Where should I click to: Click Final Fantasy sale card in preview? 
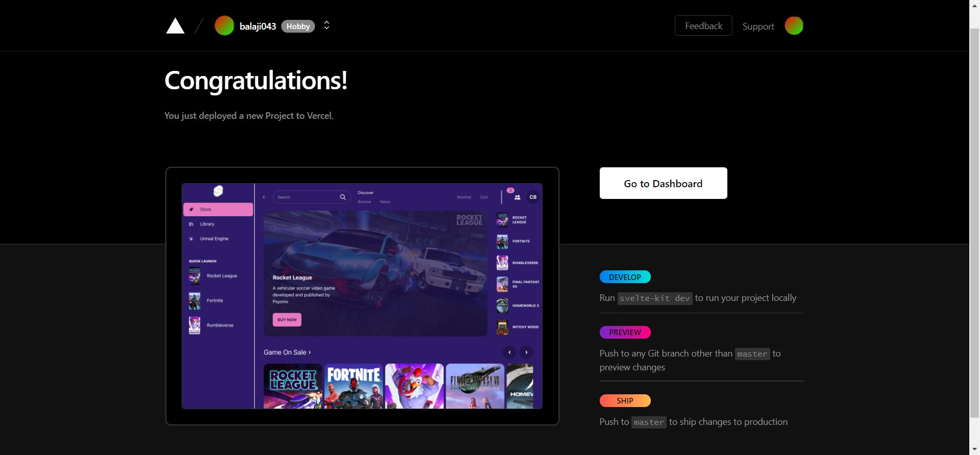[x=475, y=386]
